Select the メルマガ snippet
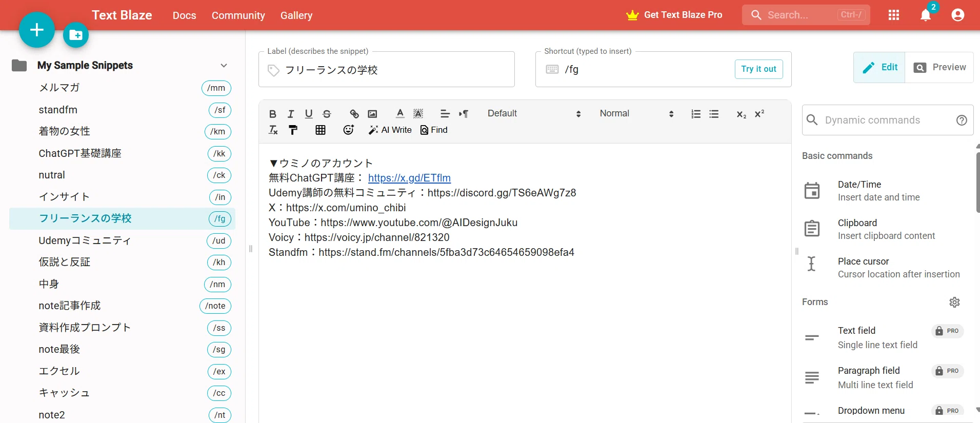The width and height of the screenshot is (980, 423). [x=122, y=88]
